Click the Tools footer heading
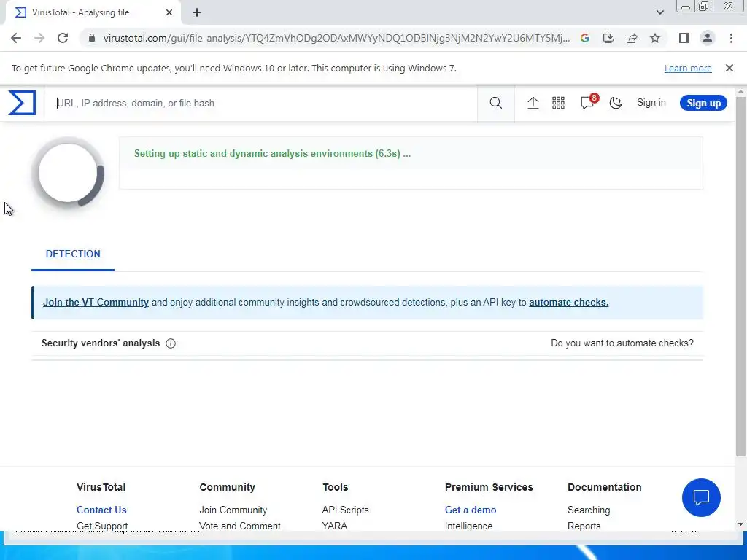 click(336, 487)
